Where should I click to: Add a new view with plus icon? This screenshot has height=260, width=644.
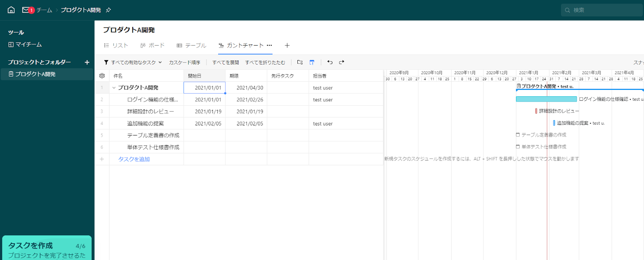[x=287, y=46]
